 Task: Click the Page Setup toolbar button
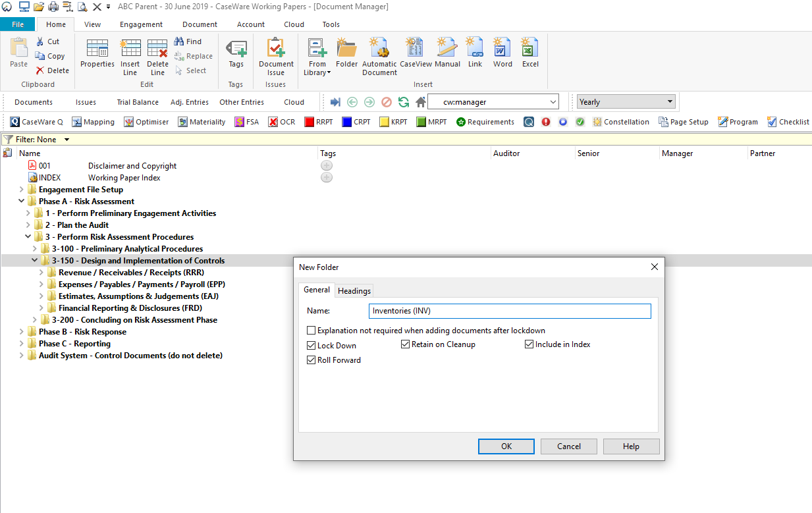point(684,122)
